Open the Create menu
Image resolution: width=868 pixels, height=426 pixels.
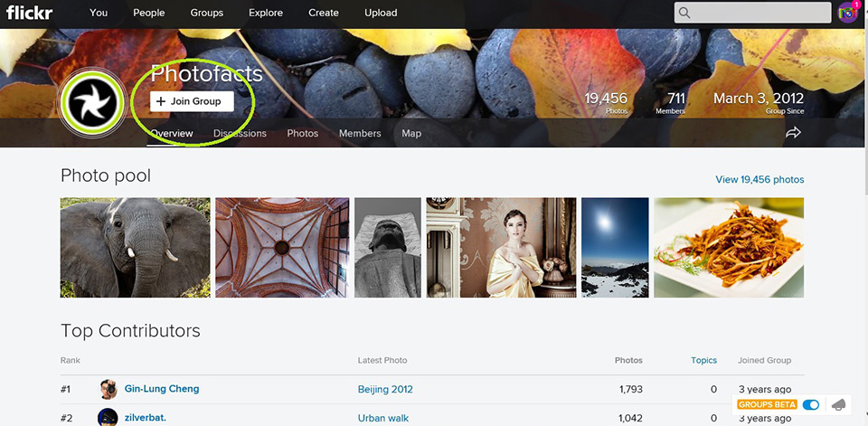tap(325, 13)
